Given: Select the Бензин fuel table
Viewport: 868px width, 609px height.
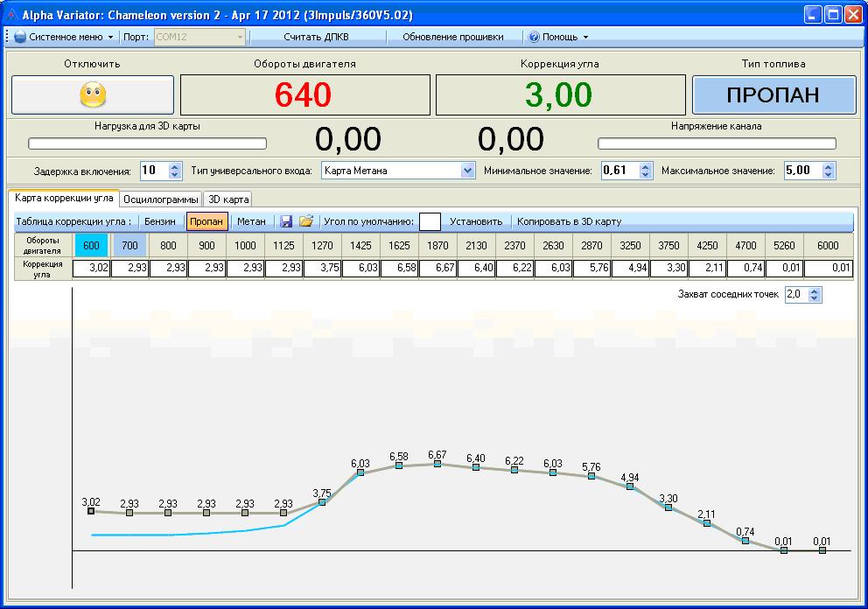Looking at the screenshot, I should coord(159,222).
